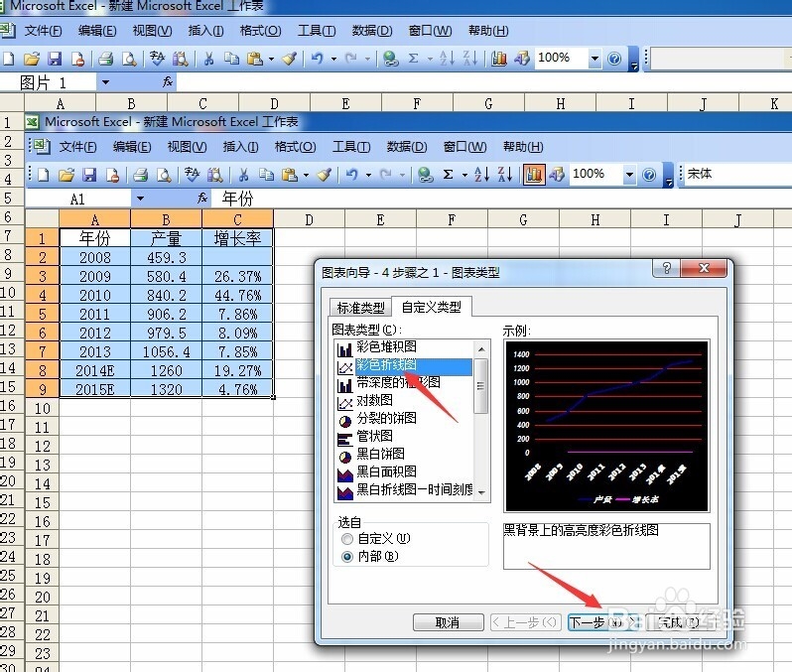Open toolbar options arrow after outer Help icon
This screenshot has height=672, width=792.
click(634, 60)
